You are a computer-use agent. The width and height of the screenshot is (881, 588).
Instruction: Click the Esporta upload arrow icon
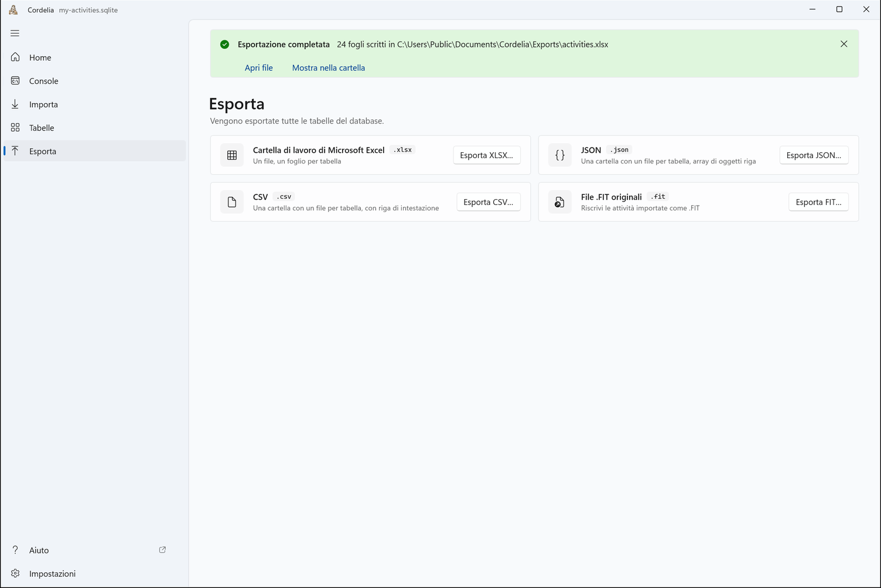[x=15, y=151]
